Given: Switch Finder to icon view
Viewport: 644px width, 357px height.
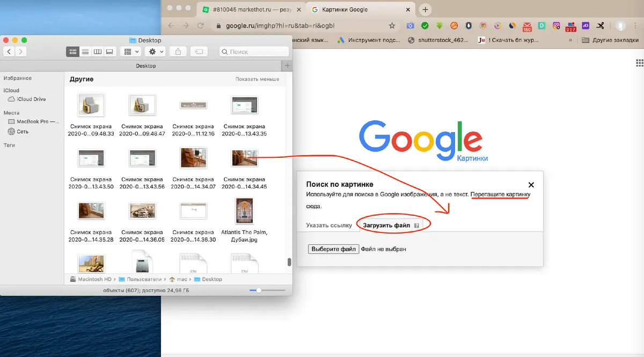Looking at the screenshot, I should pos(73,52).
